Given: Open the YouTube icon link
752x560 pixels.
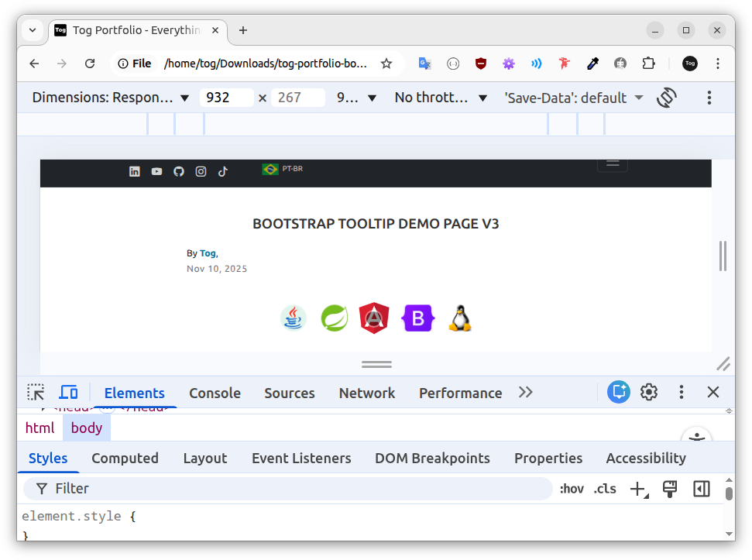Looking at the screenshot, I should (156, 172).
